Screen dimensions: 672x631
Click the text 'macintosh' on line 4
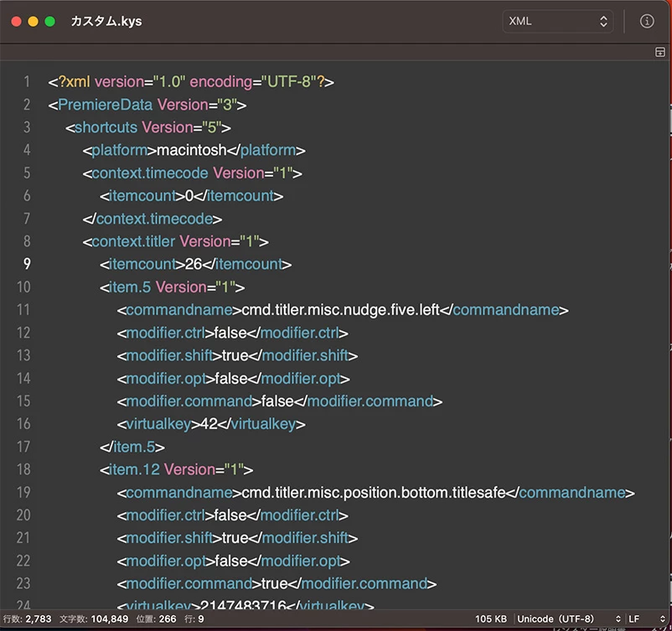click(x=192, y=150)
